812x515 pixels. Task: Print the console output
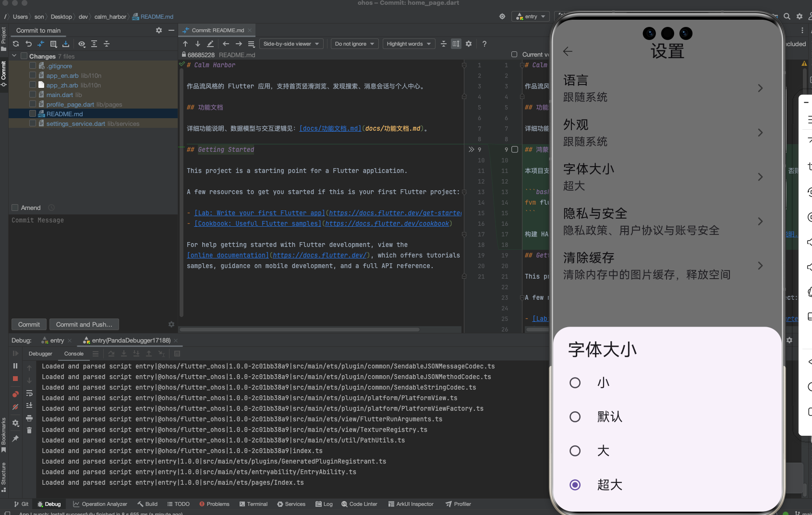tap(29, 418)
